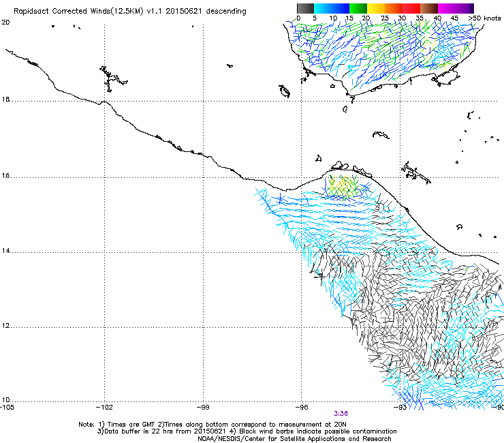The width and height of the screenshot is (504, 443).
Task: Click the latitude label '20'
Action: pos(5,22)
